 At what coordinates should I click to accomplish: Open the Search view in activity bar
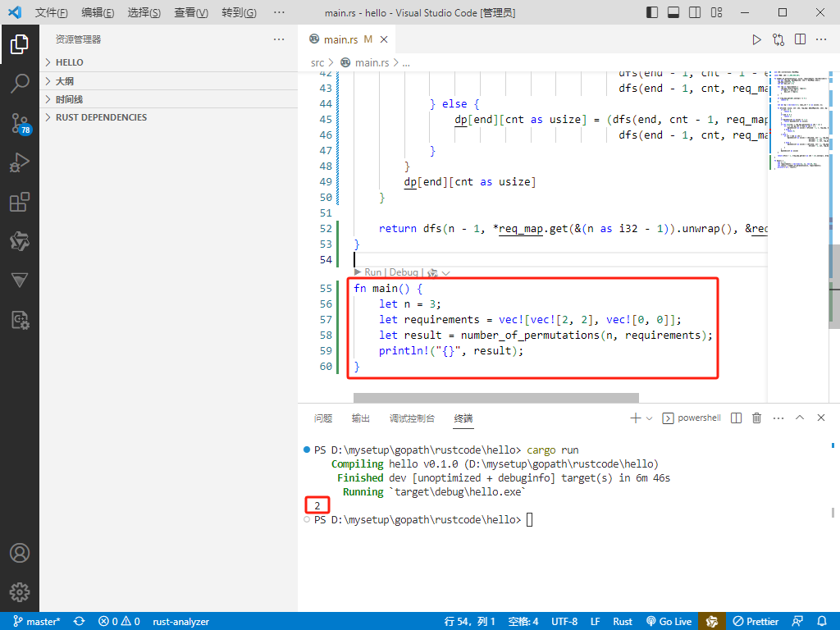20,84
